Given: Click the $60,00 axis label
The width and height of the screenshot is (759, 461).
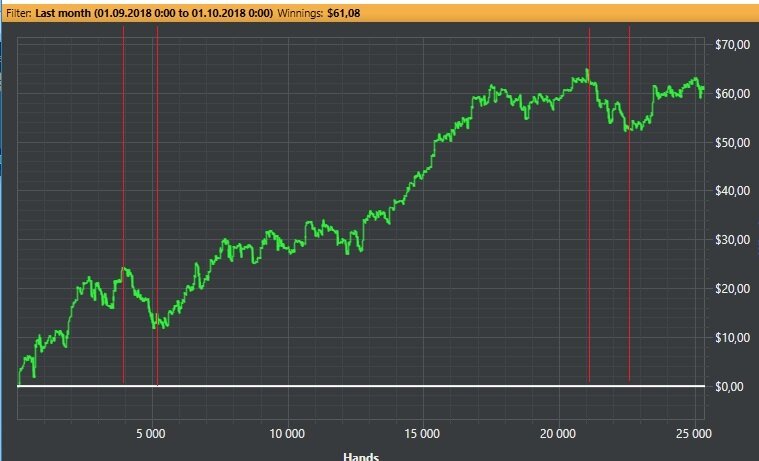Looking at the screenshot, I should point(732,93).
